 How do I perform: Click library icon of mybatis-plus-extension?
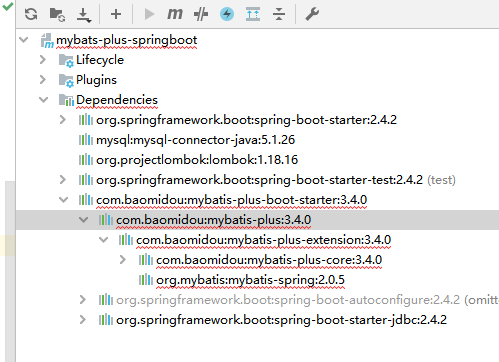[126, 240]
